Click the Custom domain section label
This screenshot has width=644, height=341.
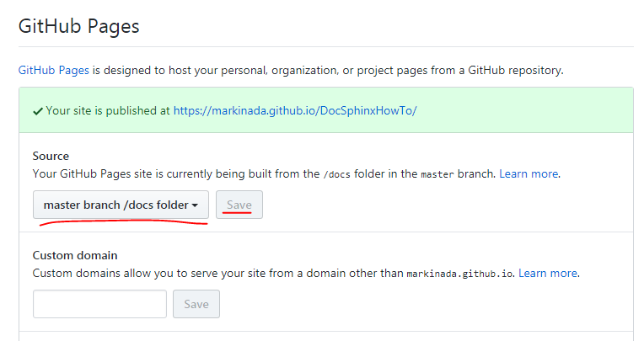point(75,255)
